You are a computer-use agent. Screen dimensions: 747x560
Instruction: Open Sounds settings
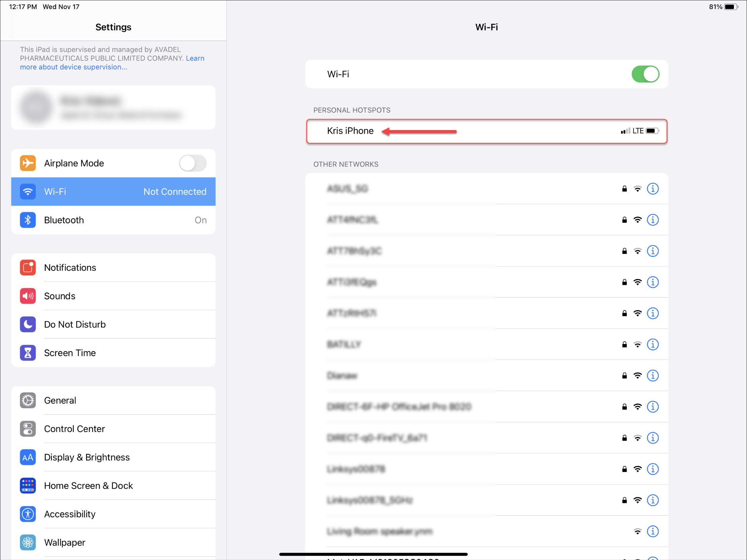113,296
